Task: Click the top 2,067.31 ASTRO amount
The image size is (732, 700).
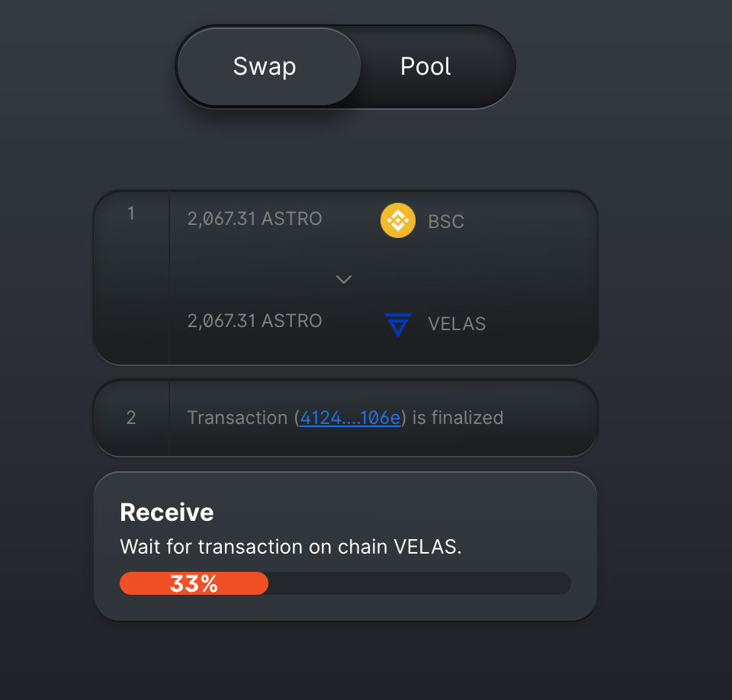Action: pos(255,219)
